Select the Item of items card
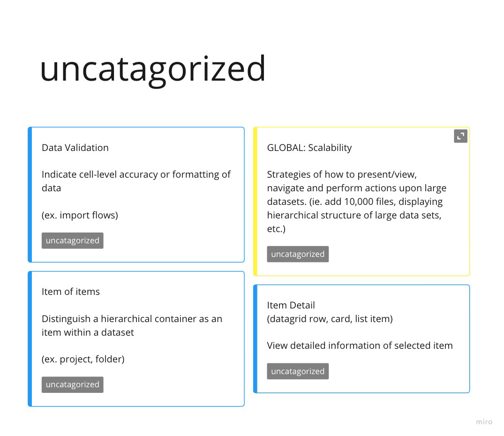This screenshot has width=504, height=436. coord(136,339)
